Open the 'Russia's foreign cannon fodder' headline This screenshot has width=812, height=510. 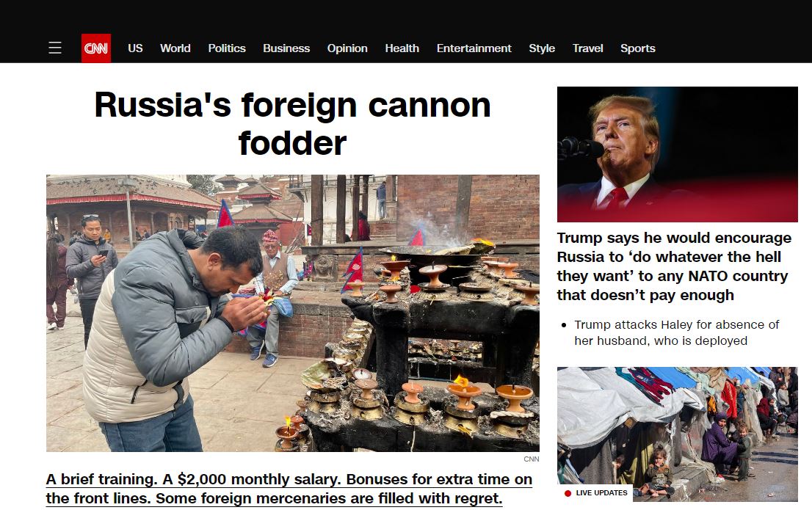(293, 124)
